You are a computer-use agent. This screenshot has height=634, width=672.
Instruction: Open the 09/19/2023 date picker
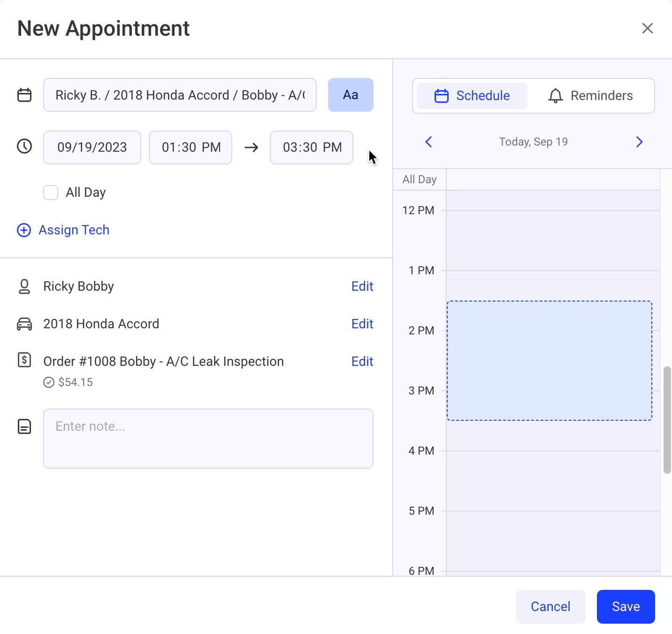point(92,147)
